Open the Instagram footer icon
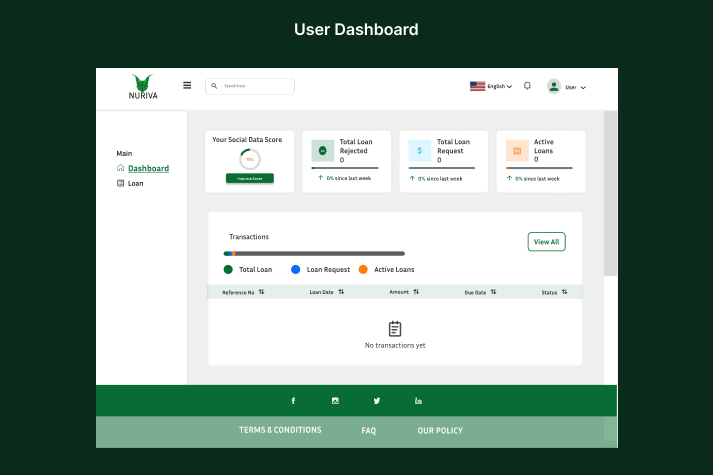 pos(335,401)
